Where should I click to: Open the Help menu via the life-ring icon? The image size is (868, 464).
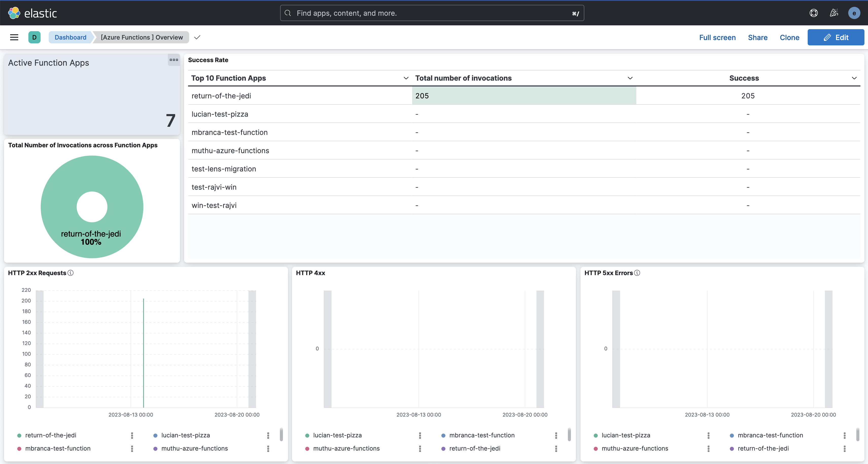(x=814, y=13)
